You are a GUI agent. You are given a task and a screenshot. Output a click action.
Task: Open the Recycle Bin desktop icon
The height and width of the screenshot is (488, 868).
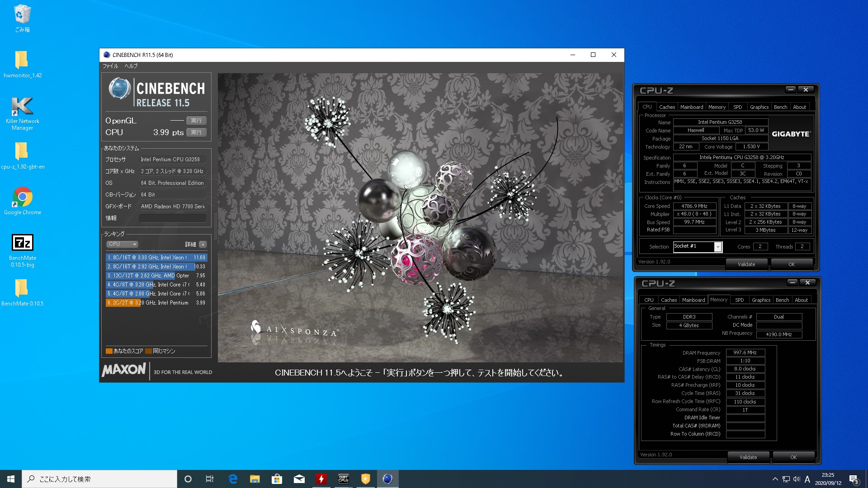click(22, 19)
